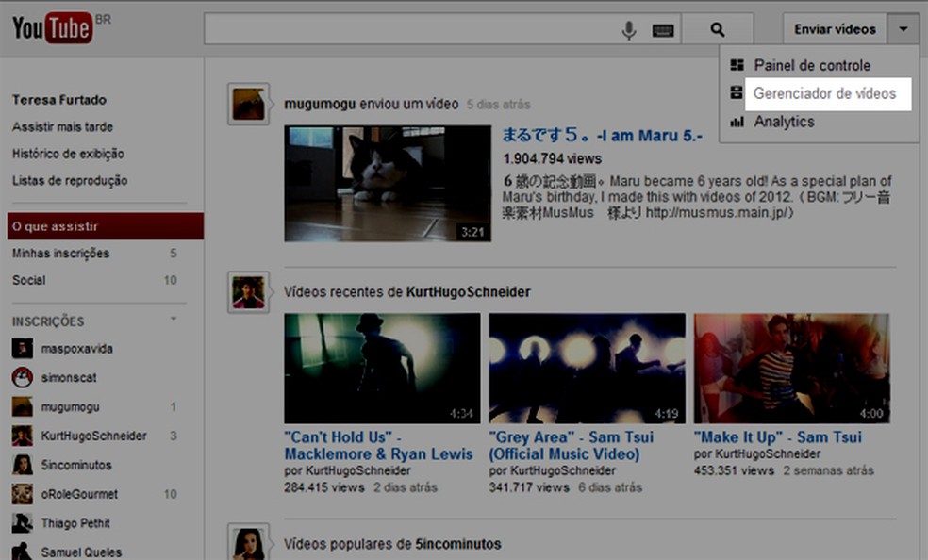Open I am Maru 5 video title
Viewport: 928px width, 560px height.
tap(602, 136)
